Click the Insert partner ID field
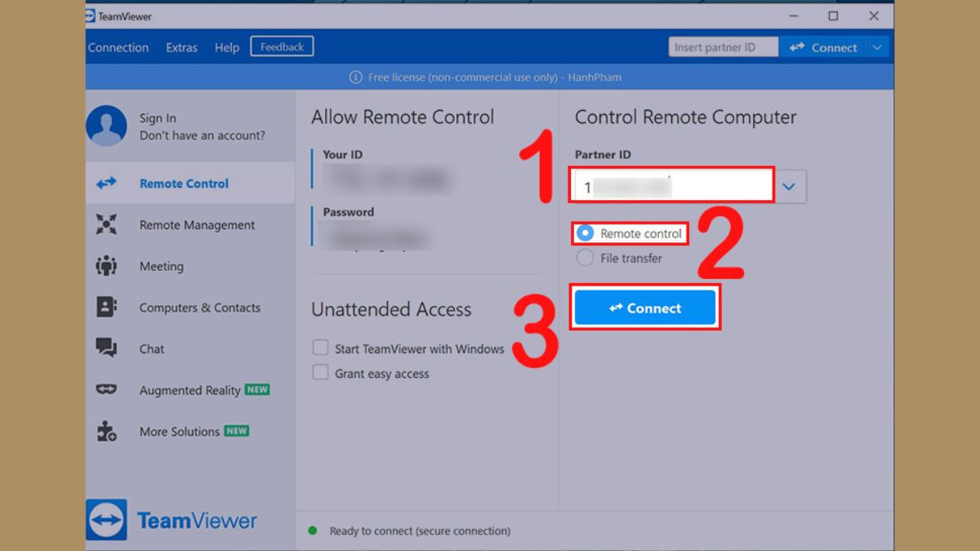This screenshot has height=551, width=980. pos(724,47)
